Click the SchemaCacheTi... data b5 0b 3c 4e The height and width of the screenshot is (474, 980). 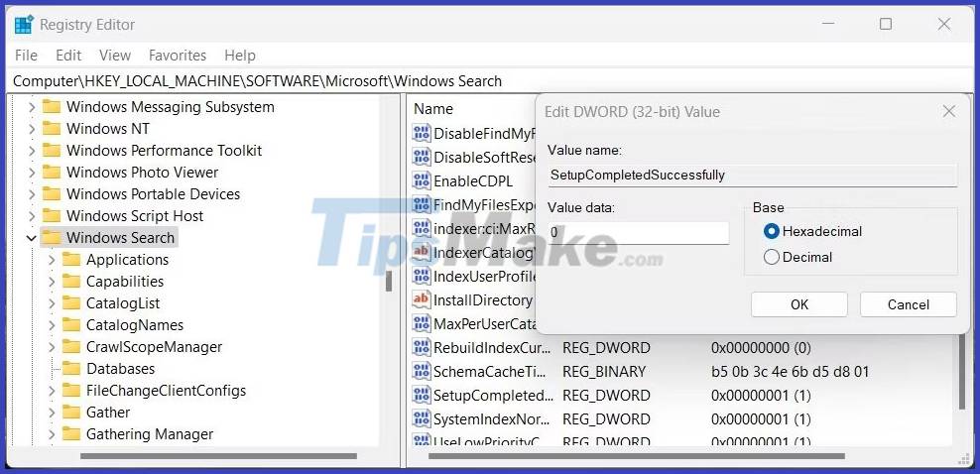tap(790, 372)
